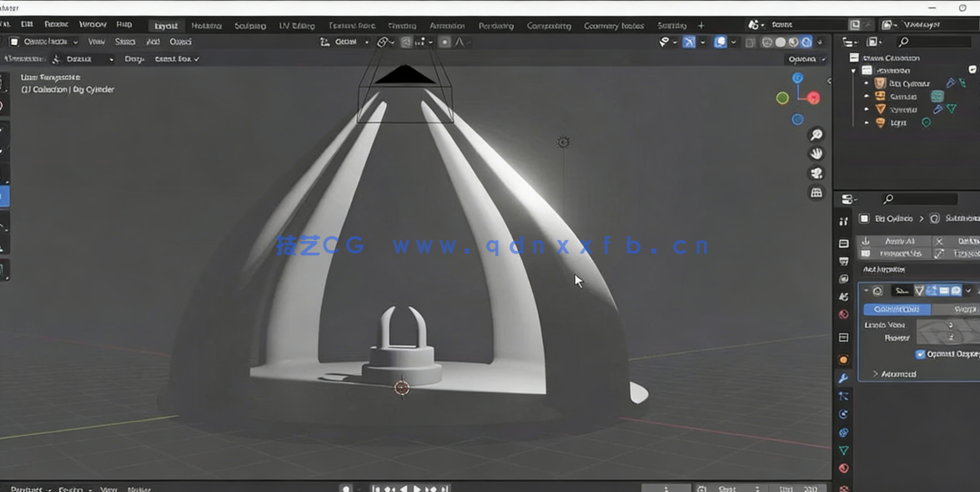980x492 pixels.
Task: Select the Physics Properties icon
Action: click(x=843, y=415)
